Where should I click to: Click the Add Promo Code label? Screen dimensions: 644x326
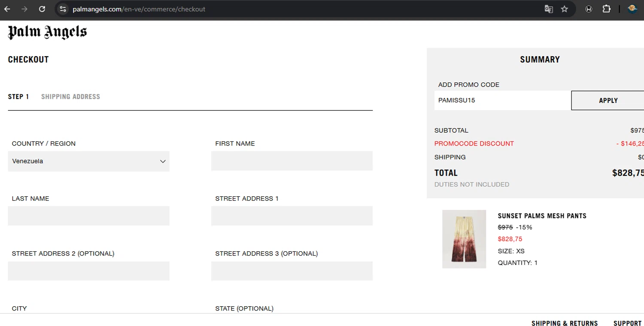[469, 85]
